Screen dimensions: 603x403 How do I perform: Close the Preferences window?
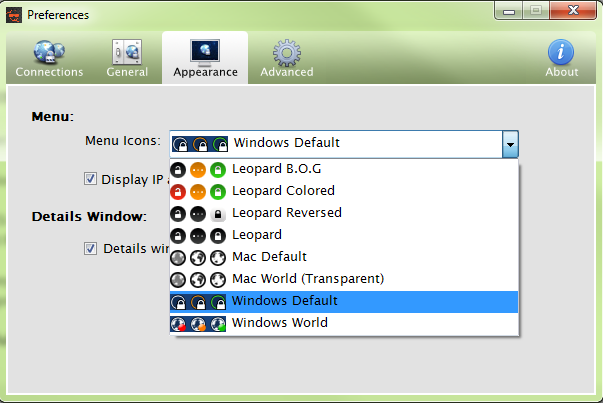573,10
